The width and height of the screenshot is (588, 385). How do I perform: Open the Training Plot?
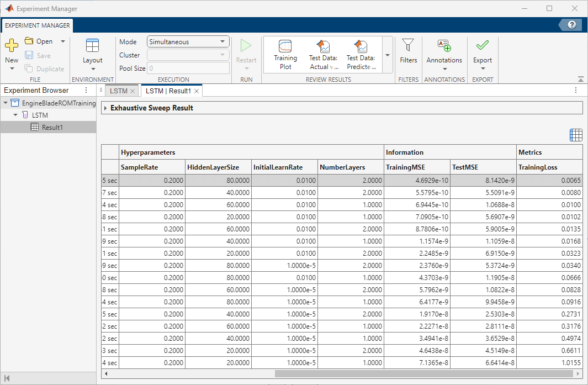[x=285, y=54]
